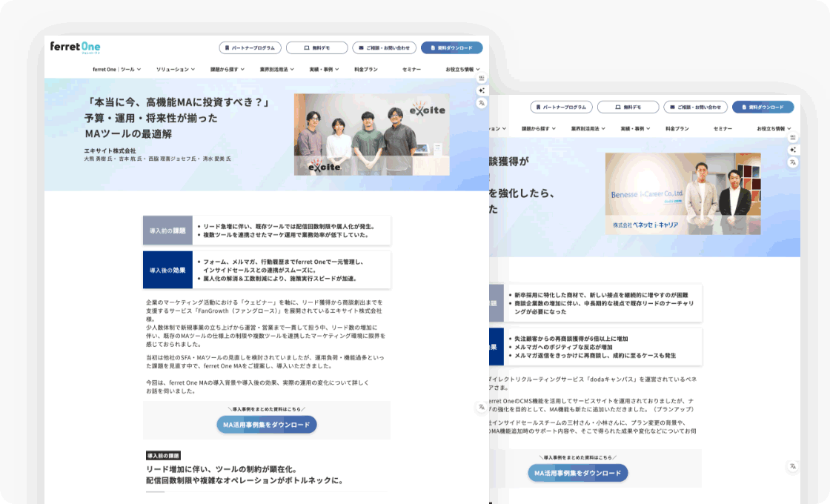
Task: Expand the ソリューション dropdown menu
Action: 175,69
